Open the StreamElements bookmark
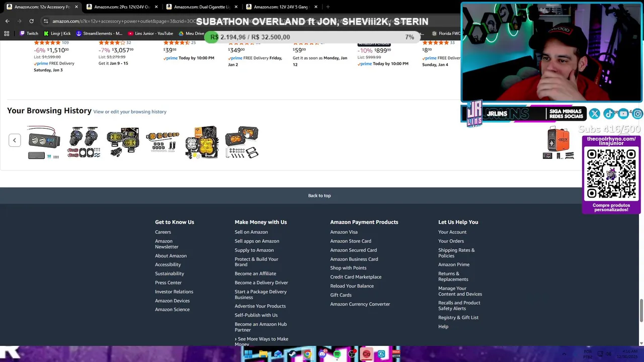644x362 pixels. coord(99,34)
